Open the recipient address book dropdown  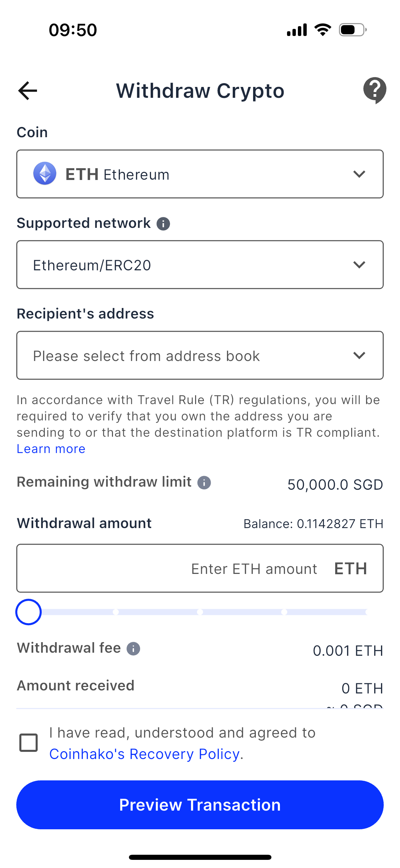pyautogui.click(x=200, y=355)
